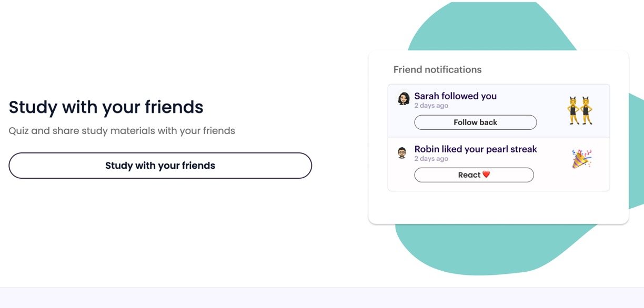
Task: Select the "Sarah followed you" notification title
Action: 455,96
